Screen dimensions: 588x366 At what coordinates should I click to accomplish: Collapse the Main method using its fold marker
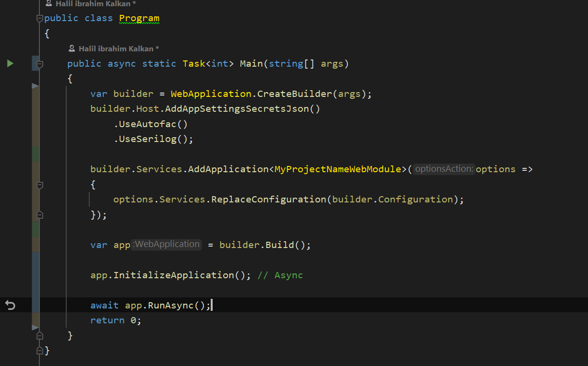click(39, 63)
